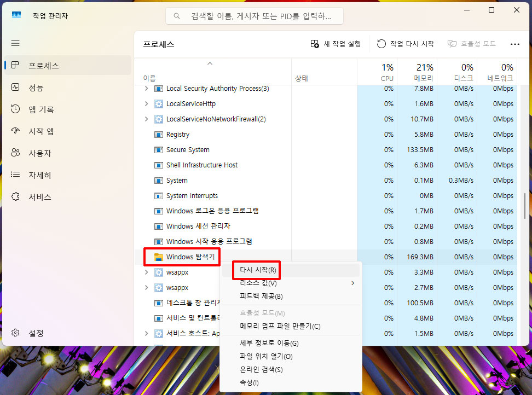Open the hamburger navigation menu

point(15,43)
